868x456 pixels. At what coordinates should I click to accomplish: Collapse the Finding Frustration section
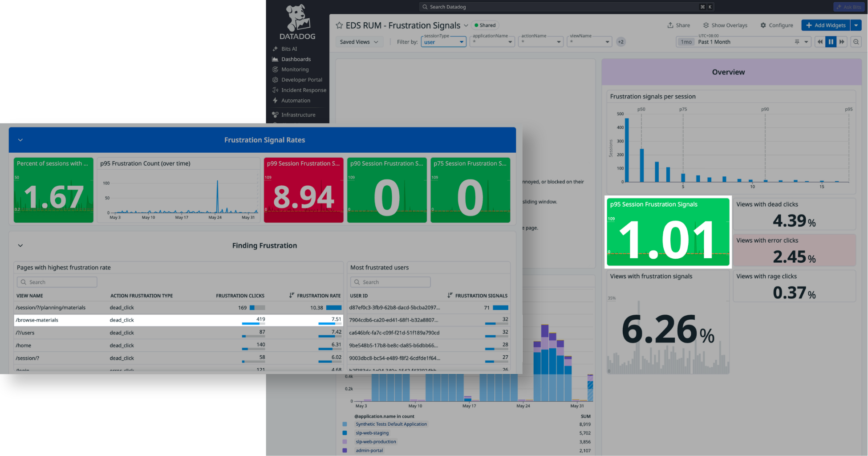[20, 245]
